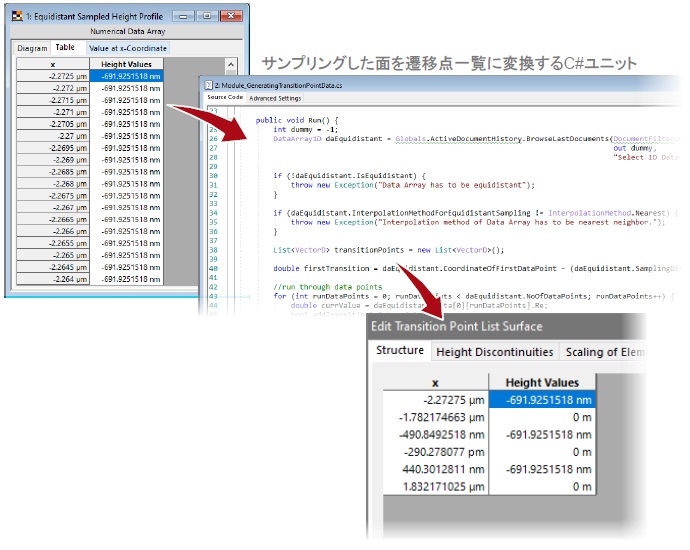Viewport: 690px width, 550px height.
Task: Select the transition point x cell 1.832171025 µm
Action: coord(436,487)
